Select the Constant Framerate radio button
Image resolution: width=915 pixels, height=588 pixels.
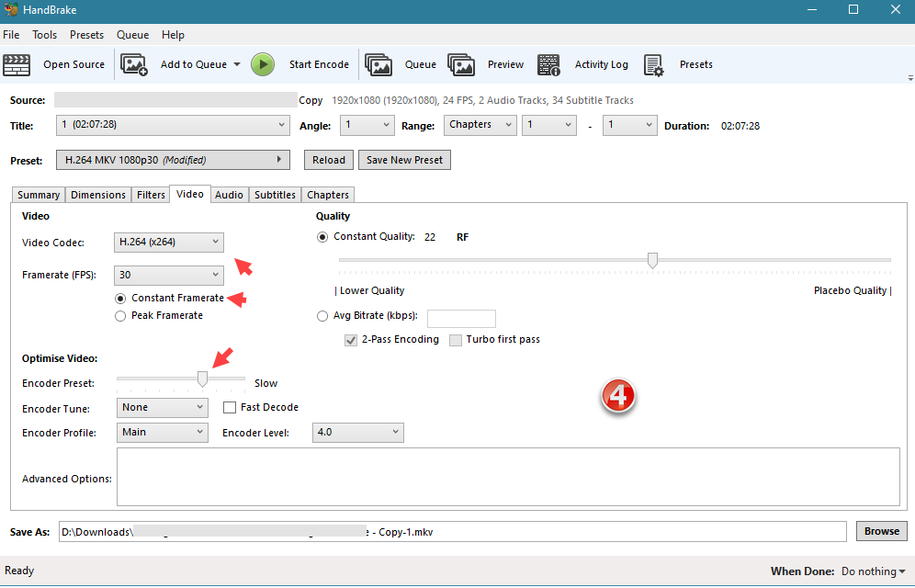click(120, 299)
